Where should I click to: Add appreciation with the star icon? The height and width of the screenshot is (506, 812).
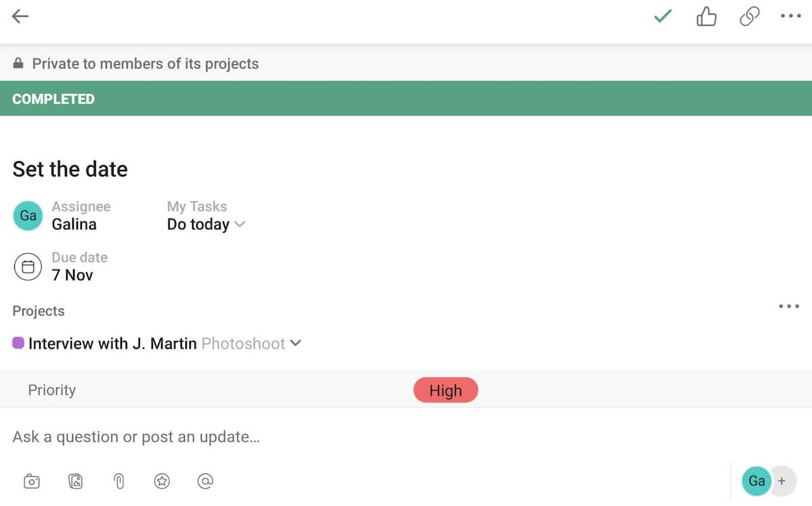(x=162, y=482)
